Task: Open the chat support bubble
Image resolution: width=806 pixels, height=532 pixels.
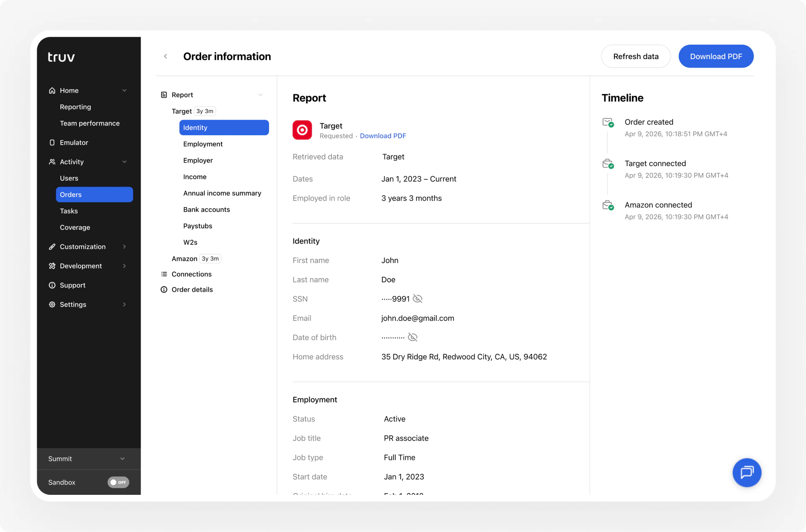Action: coord(746,472)
